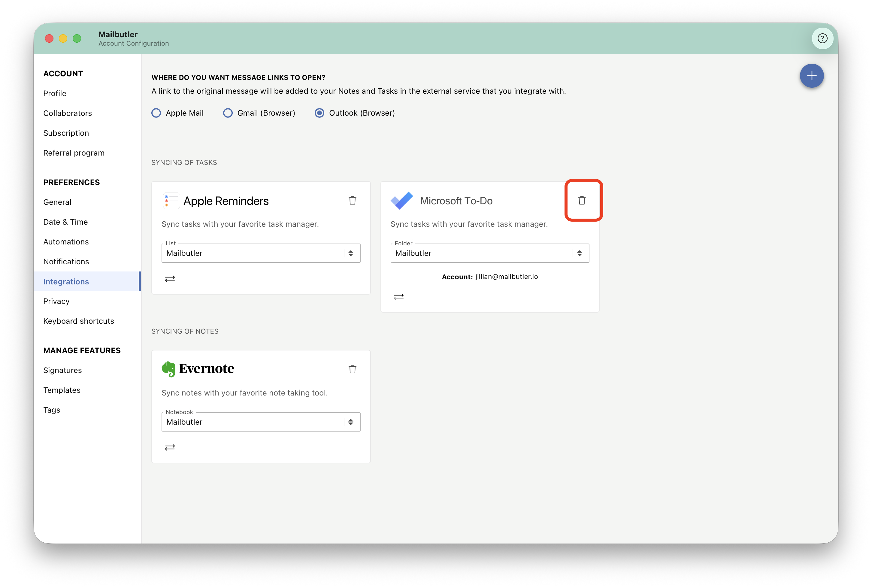Open help with the question mark icon

coord(822,38)
